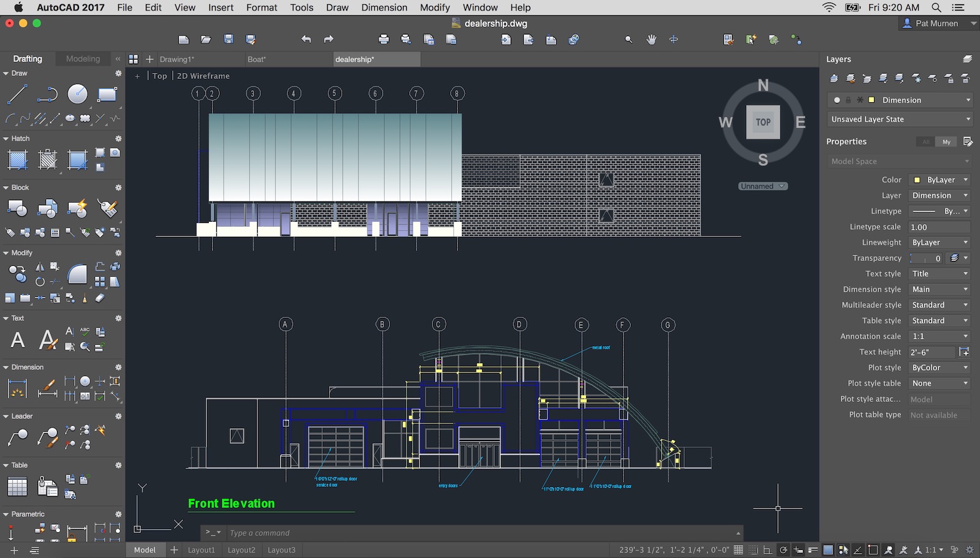The image size is (980, 558).
Task: Select the Circle tool in the Draw panel
Action: (77, 94)
